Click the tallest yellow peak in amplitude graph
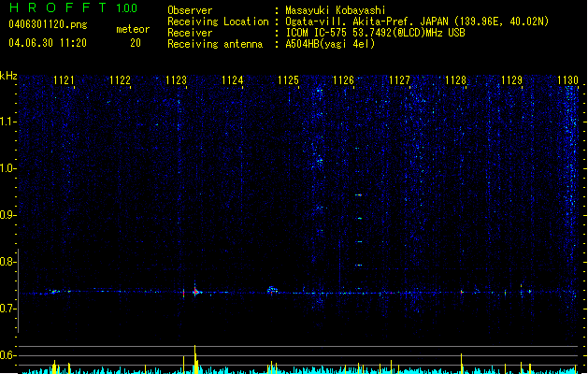588x374 pixels. point(195,359)
